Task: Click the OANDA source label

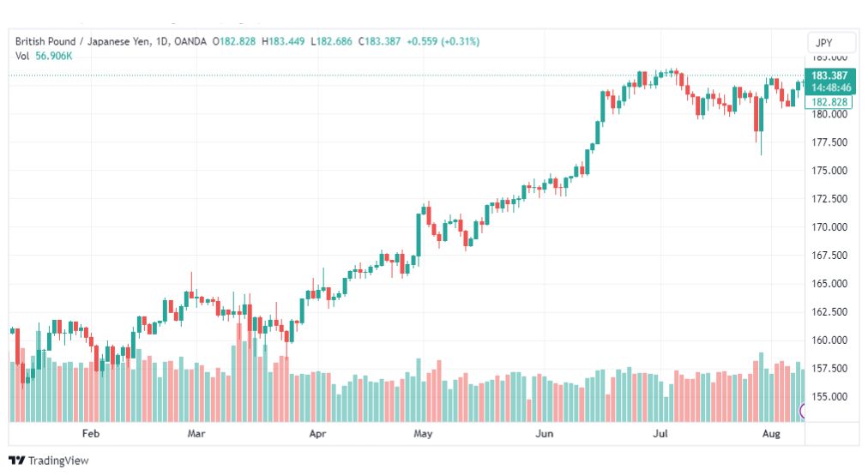Action: pos(190,41)
